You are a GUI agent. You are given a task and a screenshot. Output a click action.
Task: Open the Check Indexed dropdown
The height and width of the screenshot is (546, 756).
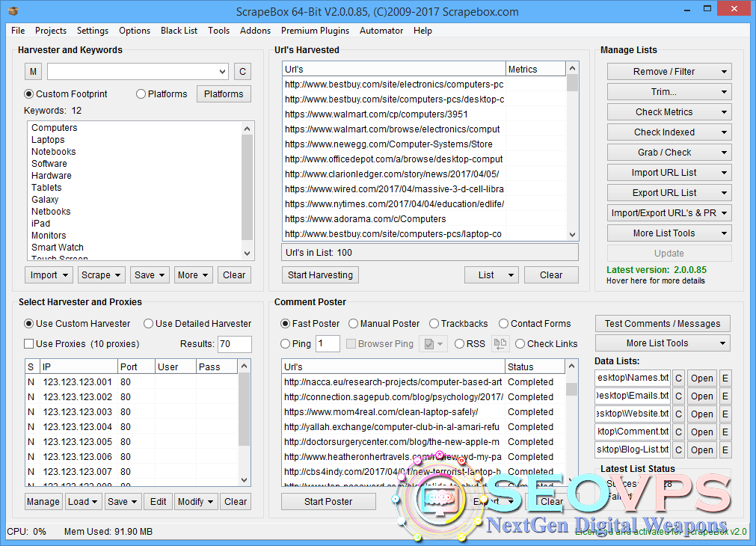pyautogui.click(x=669, y=132)
